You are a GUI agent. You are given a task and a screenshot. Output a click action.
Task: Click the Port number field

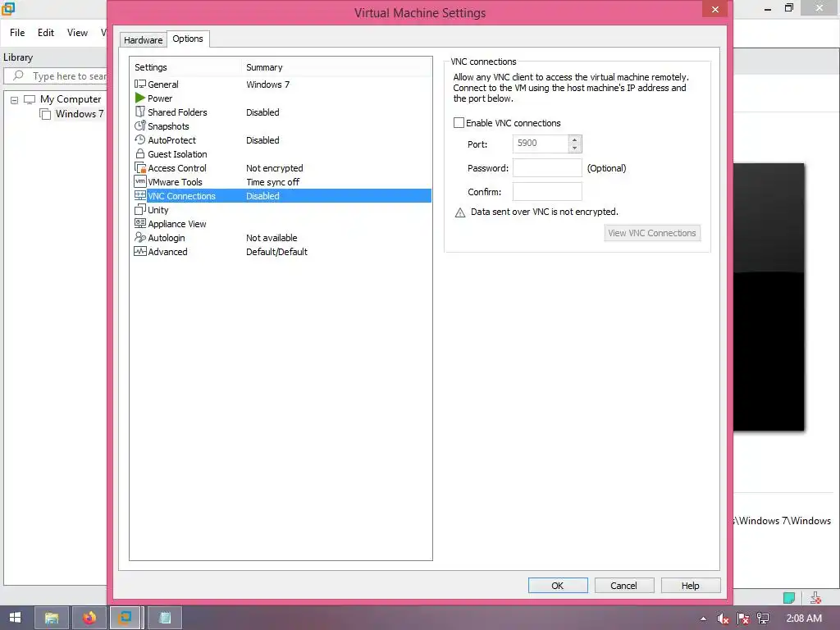(x=541, y=144)
